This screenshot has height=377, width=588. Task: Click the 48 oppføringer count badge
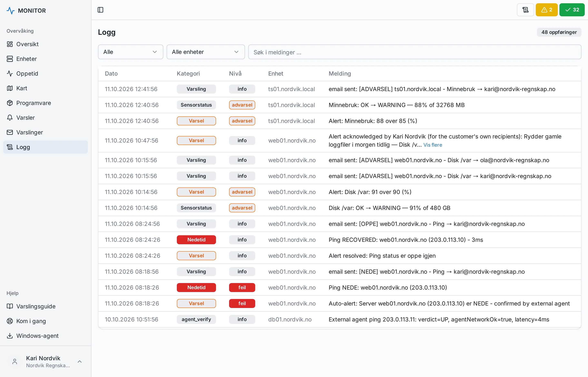559,32
